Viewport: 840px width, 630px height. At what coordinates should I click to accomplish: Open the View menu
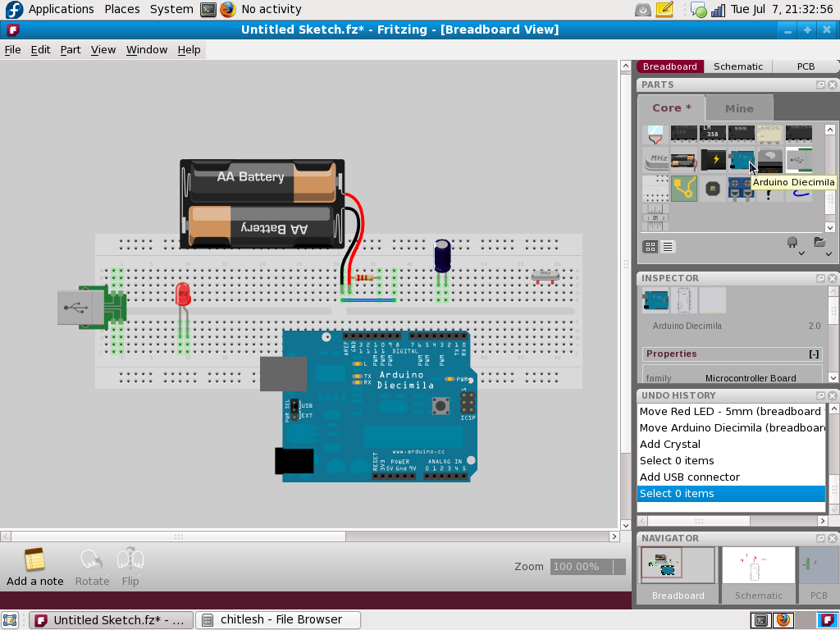(103, 50)
